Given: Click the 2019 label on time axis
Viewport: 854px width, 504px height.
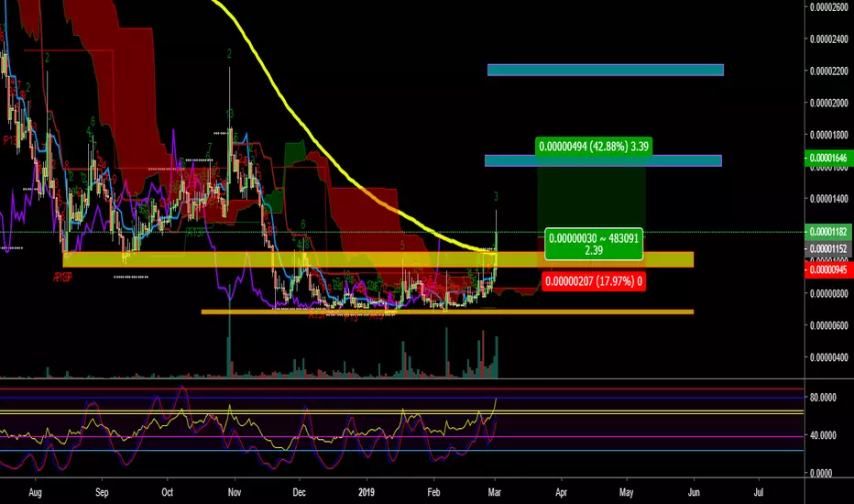Looking at the screenshot, I should tap(368, 492).
